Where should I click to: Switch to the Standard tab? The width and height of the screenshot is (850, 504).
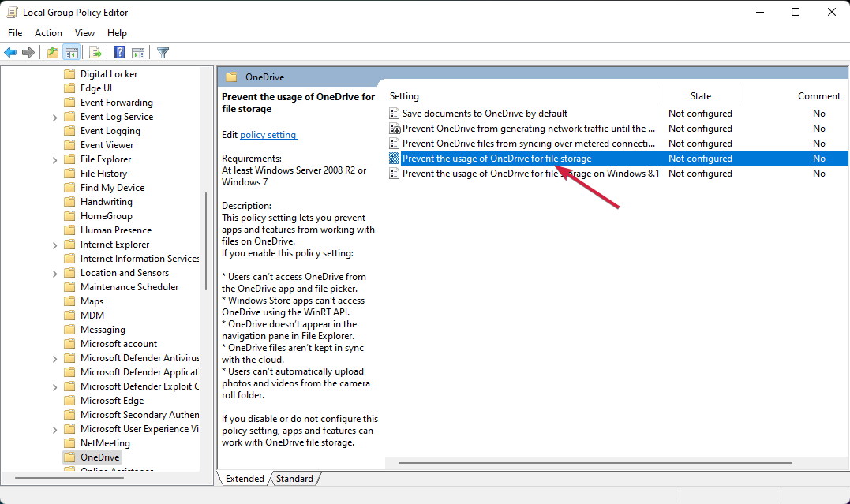[x=294, y=479]
